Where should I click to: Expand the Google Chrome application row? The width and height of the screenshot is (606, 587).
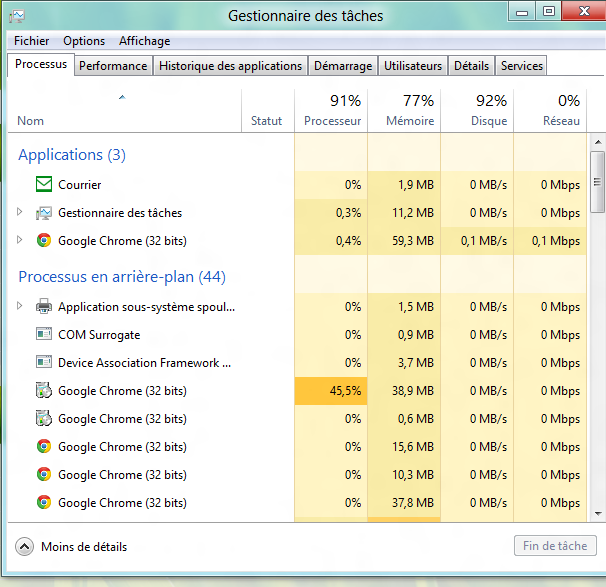click(20, 240)
